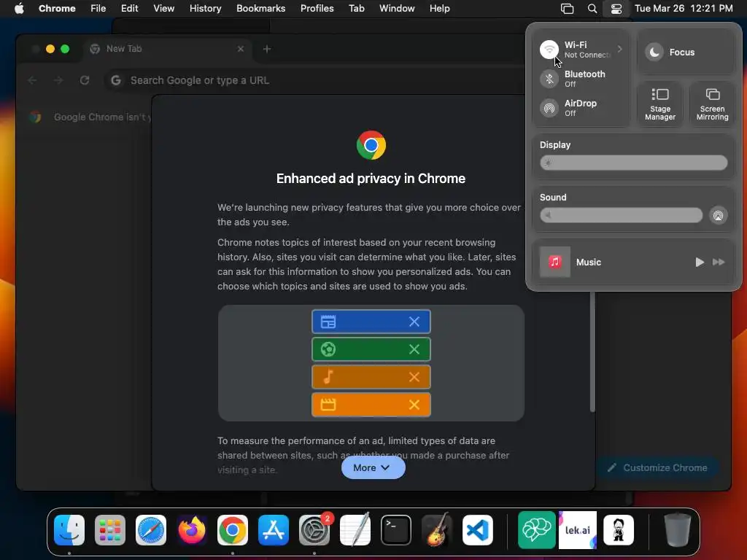Open the Bookmarks menu
Viewport: 747px width, 560px height.
[x=260, y=8]
